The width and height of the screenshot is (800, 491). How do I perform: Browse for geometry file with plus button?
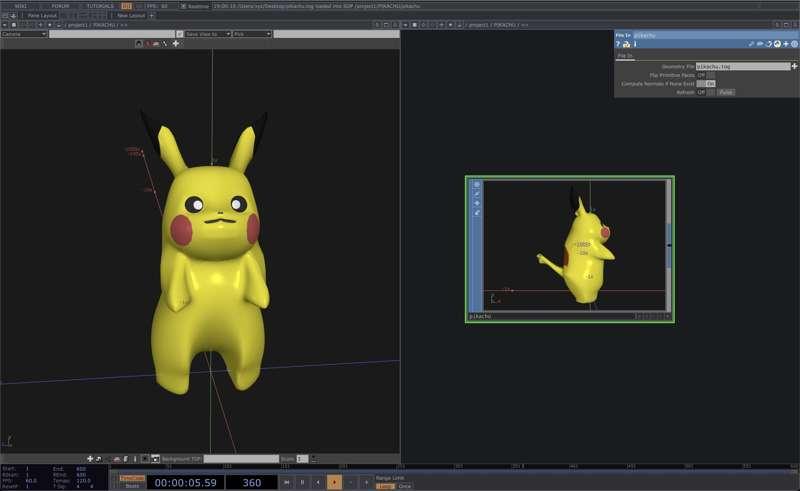794,66
